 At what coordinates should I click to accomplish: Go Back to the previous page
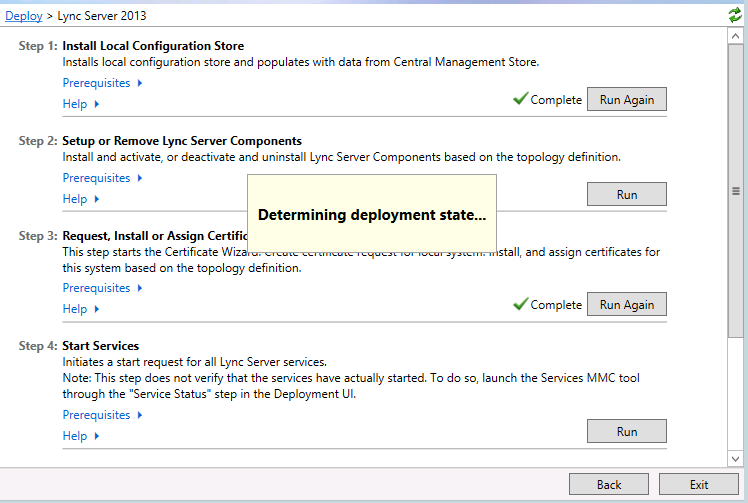(x=608, y=484)
